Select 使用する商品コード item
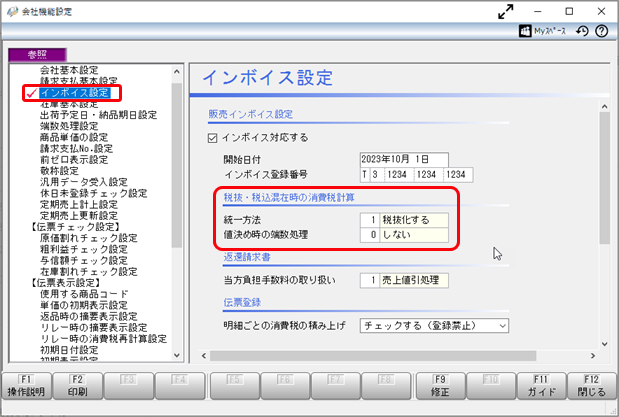The height and width of the screenshot is (417, 619). coord(84,294)
